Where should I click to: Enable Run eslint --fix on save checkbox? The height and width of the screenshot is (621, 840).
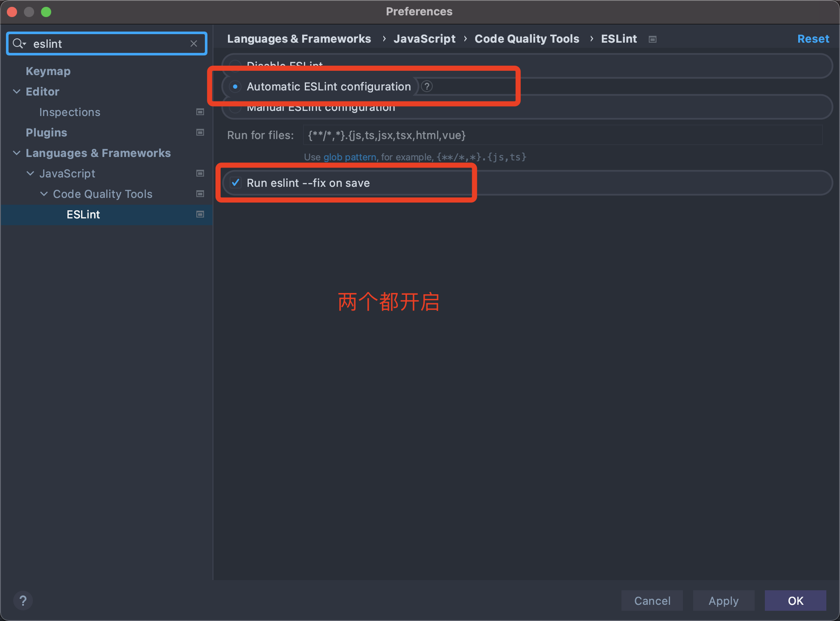236,183
